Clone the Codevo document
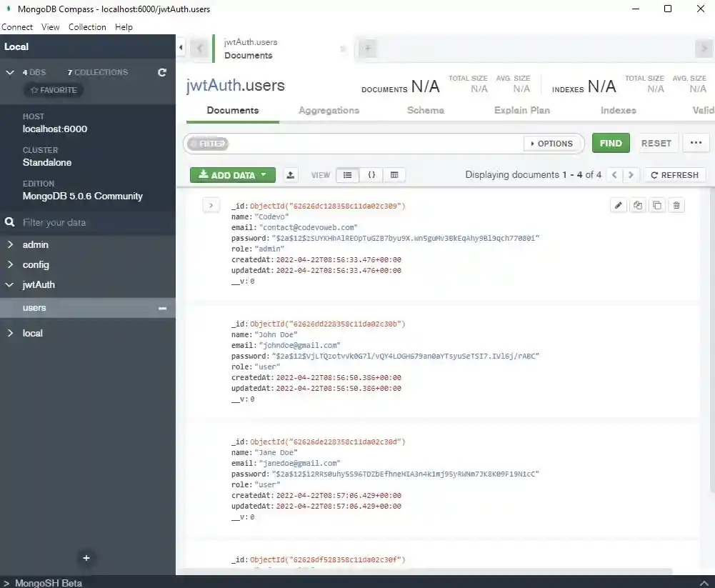715x588 pixels. [657, 205]
